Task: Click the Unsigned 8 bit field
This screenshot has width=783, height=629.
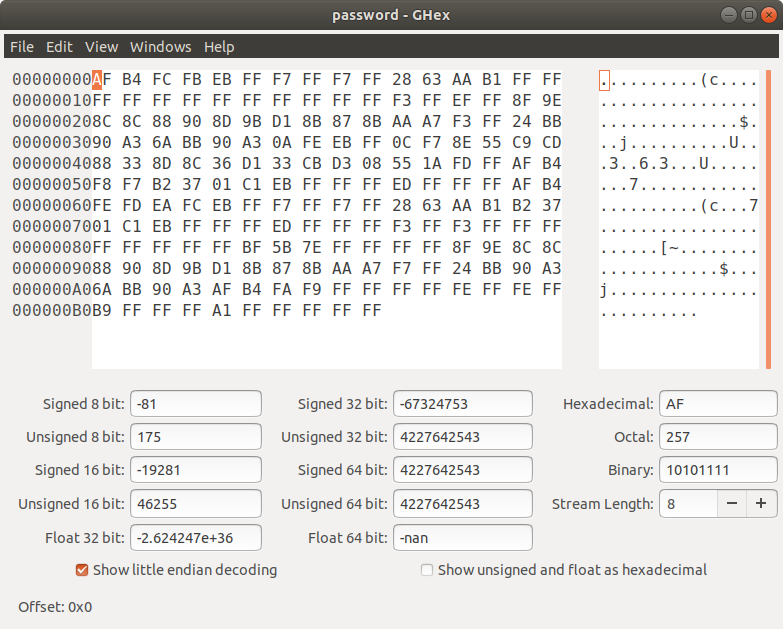Action: pos(196,437)
